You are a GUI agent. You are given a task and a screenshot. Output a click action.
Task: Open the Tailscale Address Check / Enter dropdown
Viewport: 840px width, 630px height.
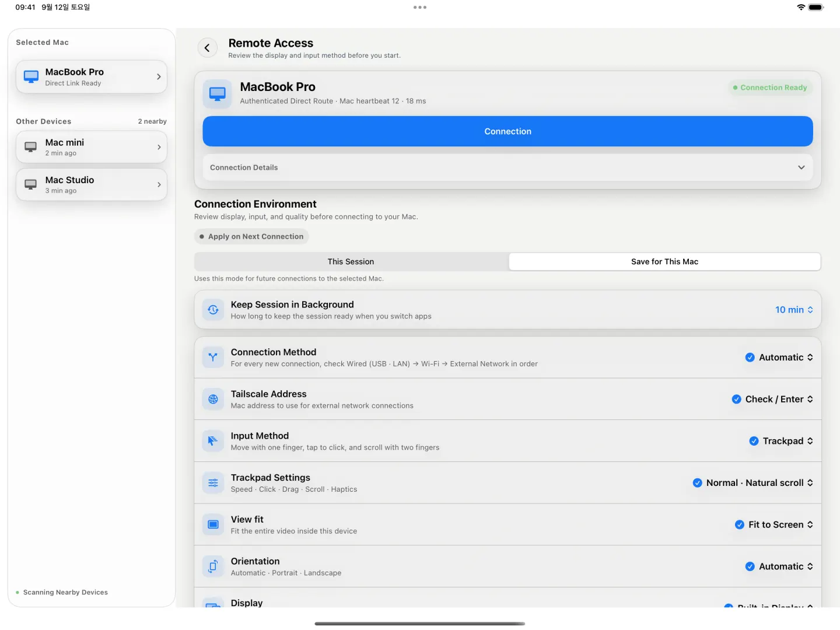(x=772, y=400)
